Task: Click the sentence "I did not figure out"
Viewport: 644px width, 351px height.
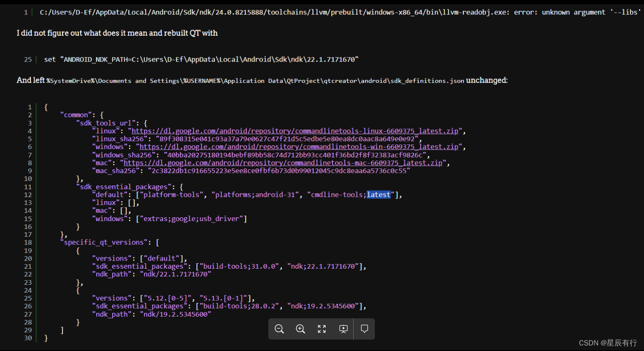Action: (x=117, y=33)
